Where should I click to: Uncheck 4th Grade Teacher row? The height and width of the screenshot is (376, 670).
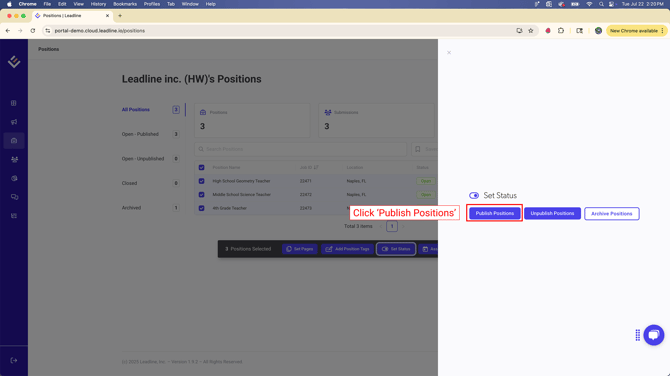click(x=201, y=208)
